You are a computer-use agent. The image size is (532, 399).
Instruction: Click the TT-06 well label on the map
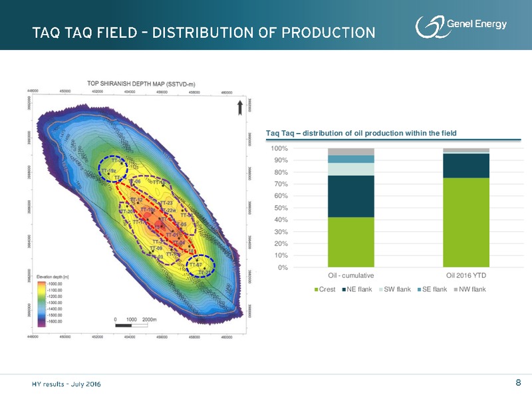pos(135,182)
